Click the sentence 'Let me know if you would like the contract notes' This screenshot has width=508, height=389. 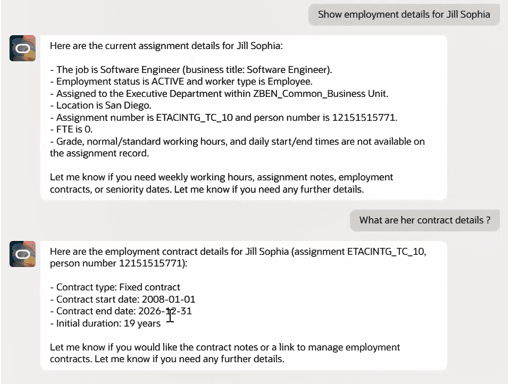pos(225,347)
